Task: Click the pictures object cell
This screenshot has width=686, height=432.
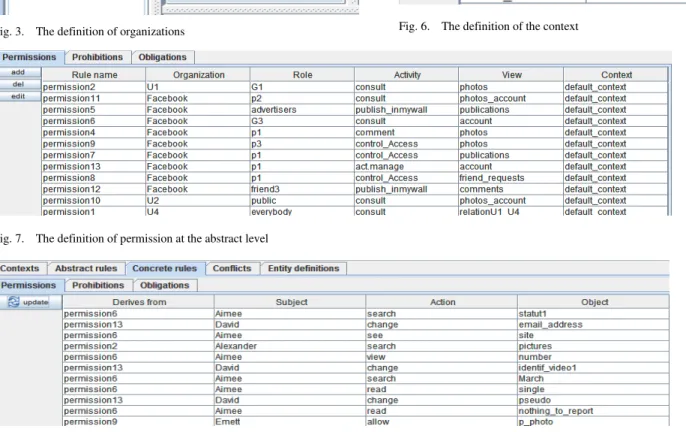Action: [594, 346]
